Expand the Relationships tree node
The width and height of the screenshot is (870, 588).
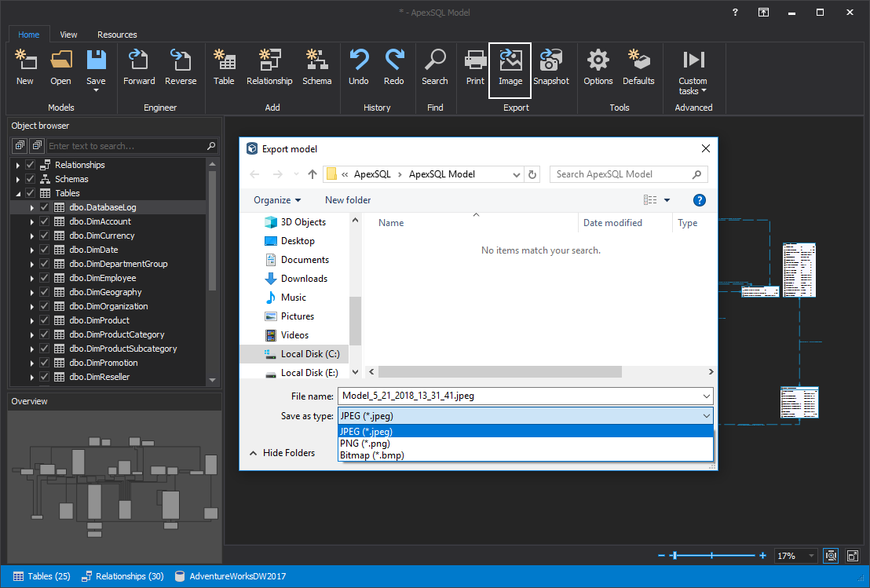(18, 165)
